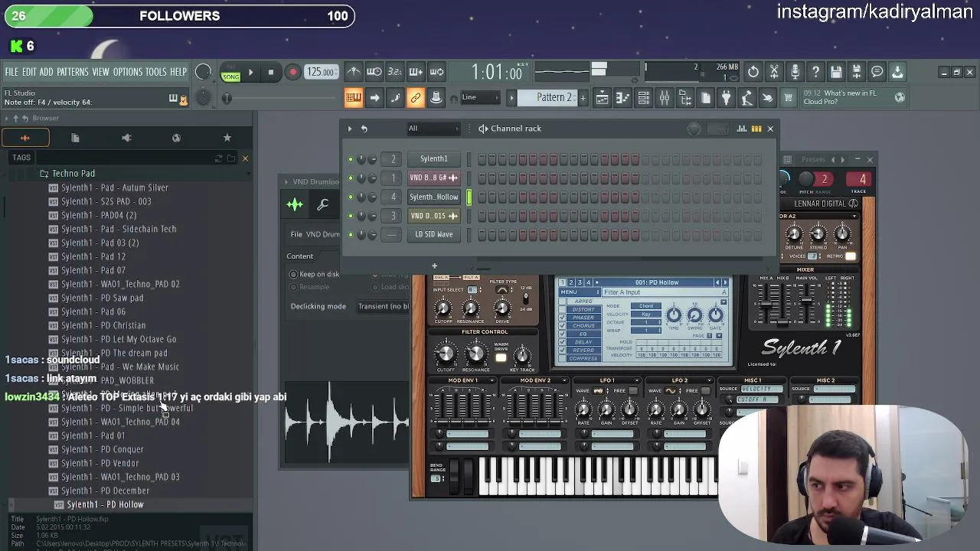Open the question mark help icon

pos(815,72)
